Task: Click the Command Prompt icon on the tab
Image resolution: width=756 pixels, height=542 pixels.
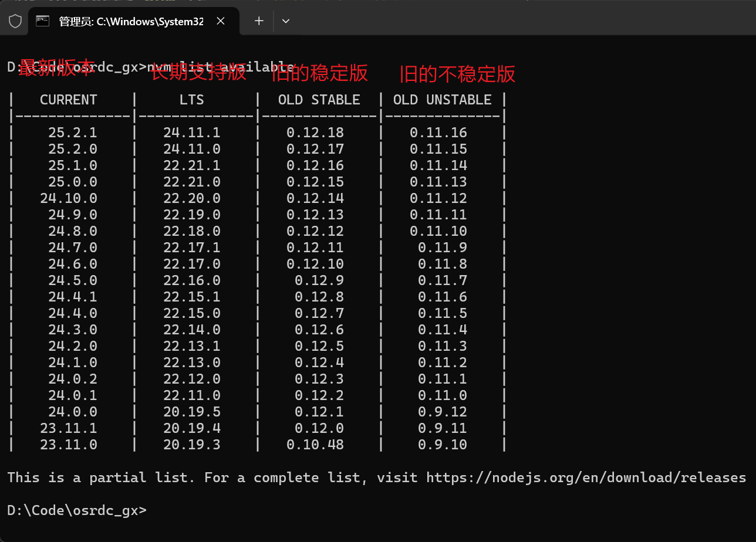Action: (x=42, y=21)
